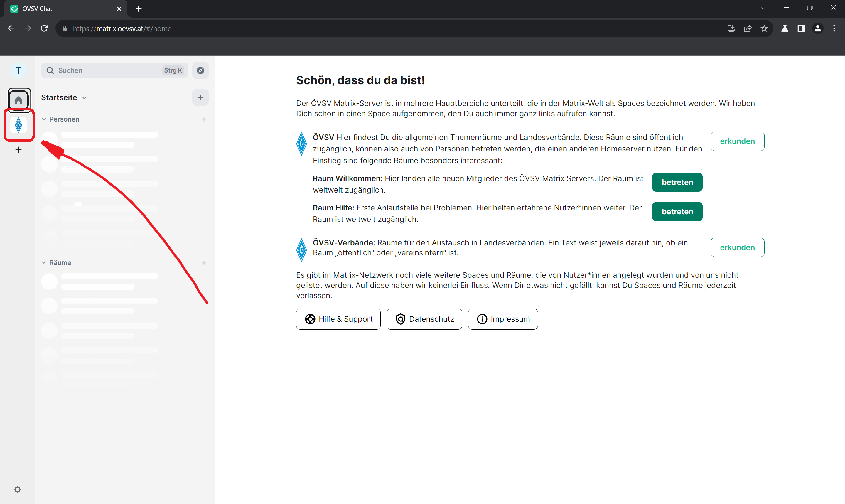Click the plus button next to Startseite
Image resolution: width=845 pixels, height=504 pixels.
[200, 97]
